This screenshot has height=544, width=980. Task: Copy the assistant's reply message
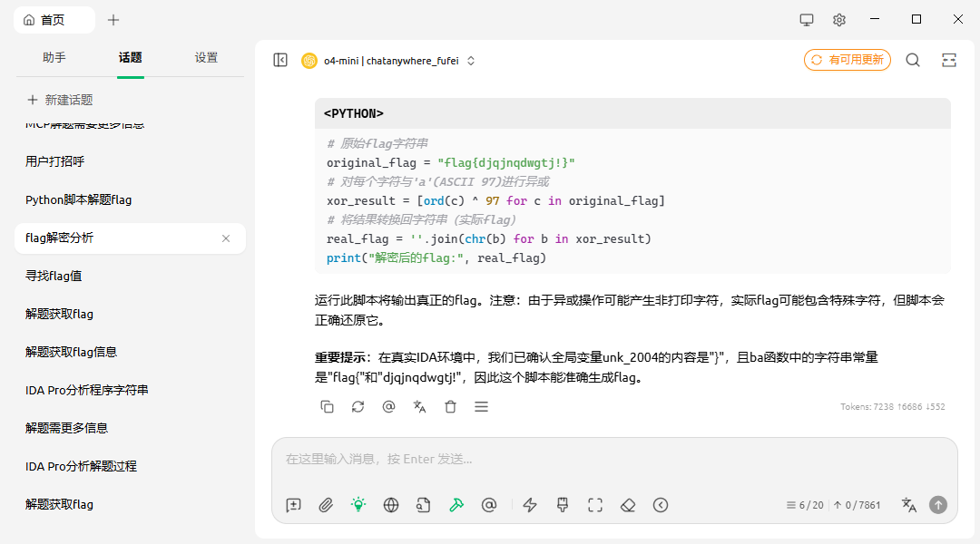pos(327,407)
